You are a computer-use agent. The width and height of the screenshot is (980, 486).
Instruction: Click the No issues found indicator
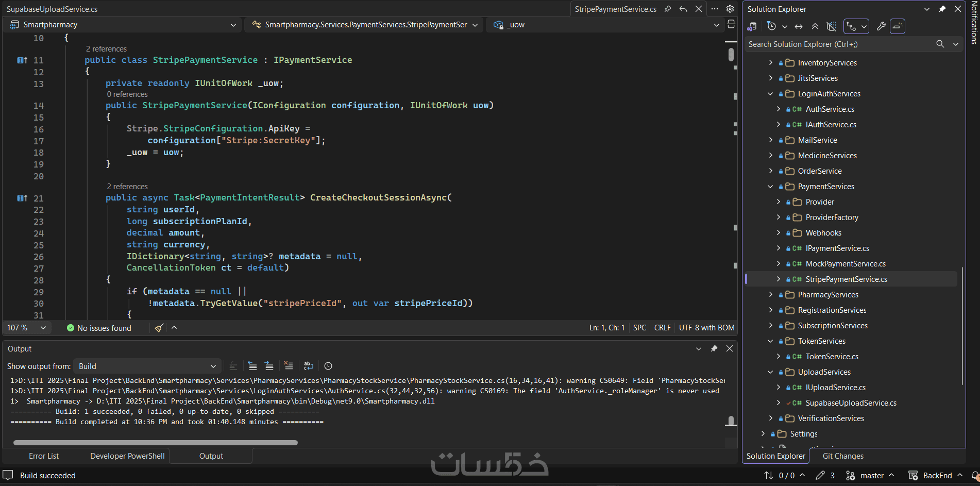pyautogui.click(x=99, y=328)
